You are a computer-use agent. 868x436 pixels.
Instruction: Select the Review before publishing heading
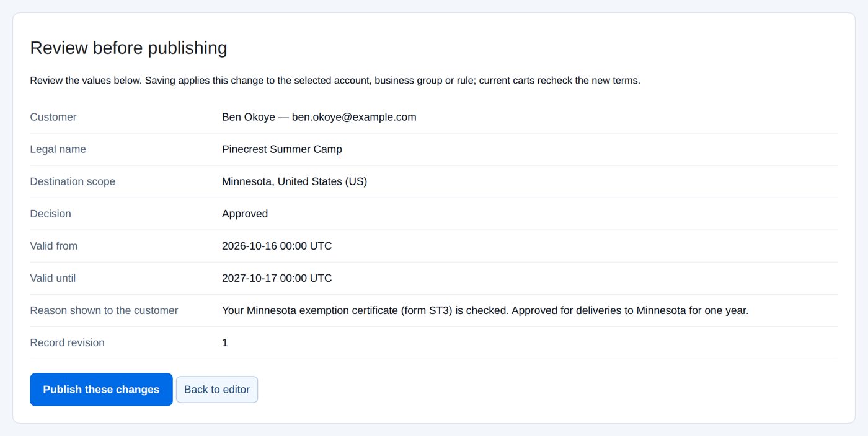pos(128,48)
